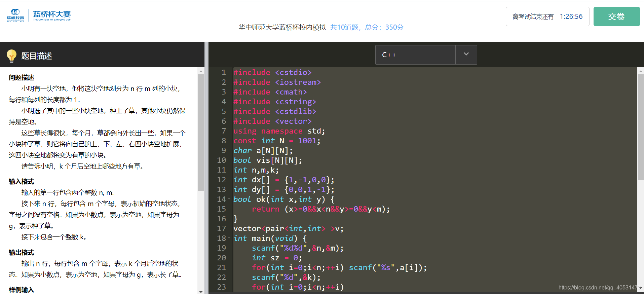Place cursor on #include <cstring> line
This screenshot has width=644, height=294.
coord(275,102)
